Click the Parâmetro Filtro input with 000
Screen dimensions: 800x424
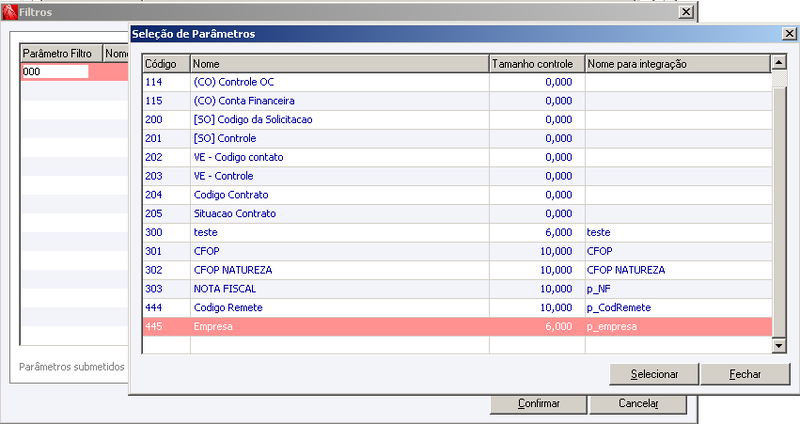[55, 71]
